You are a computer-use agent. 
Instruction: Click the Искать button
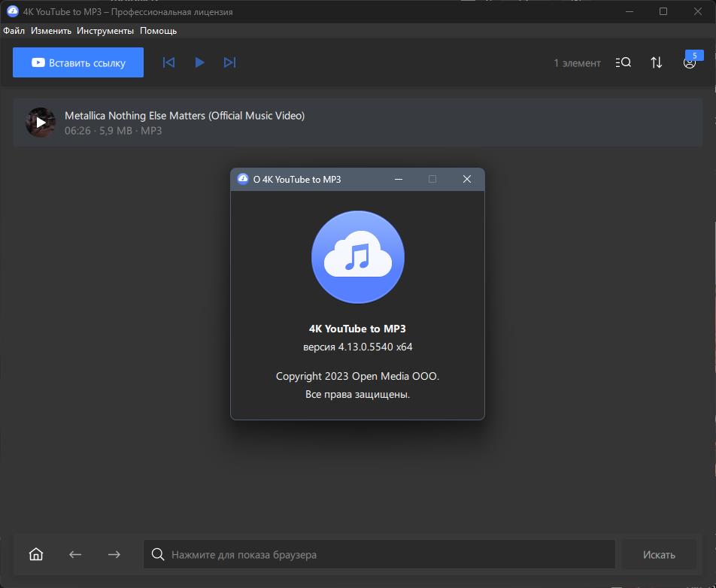click(659, 554)
